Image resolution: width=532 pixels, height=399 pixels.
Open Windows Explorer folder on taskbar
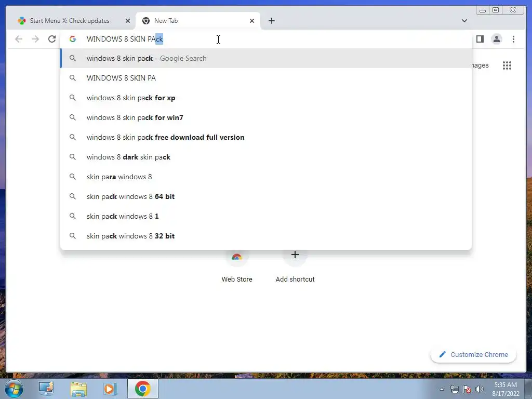pos(78,389)
